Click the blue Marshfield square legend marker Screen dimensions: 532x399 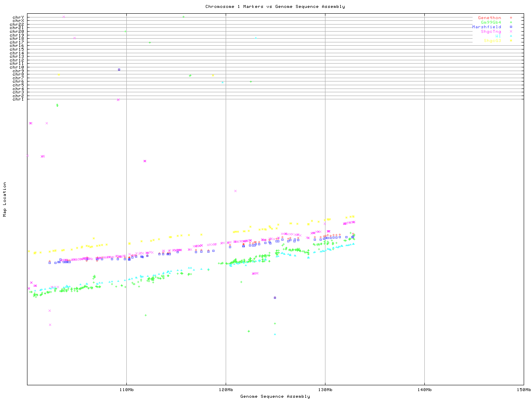511,27
